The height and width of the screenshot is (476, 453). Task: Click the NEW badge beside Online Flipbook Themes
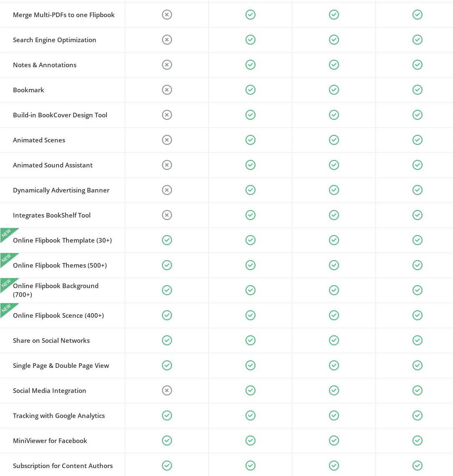point(7,259)
